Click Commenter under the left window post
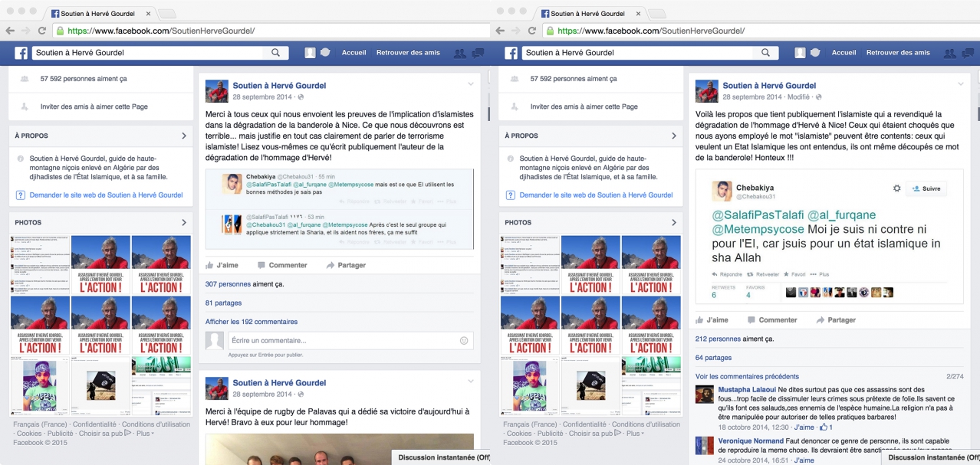This screenshot has width=980, height=465. point(282,265)
